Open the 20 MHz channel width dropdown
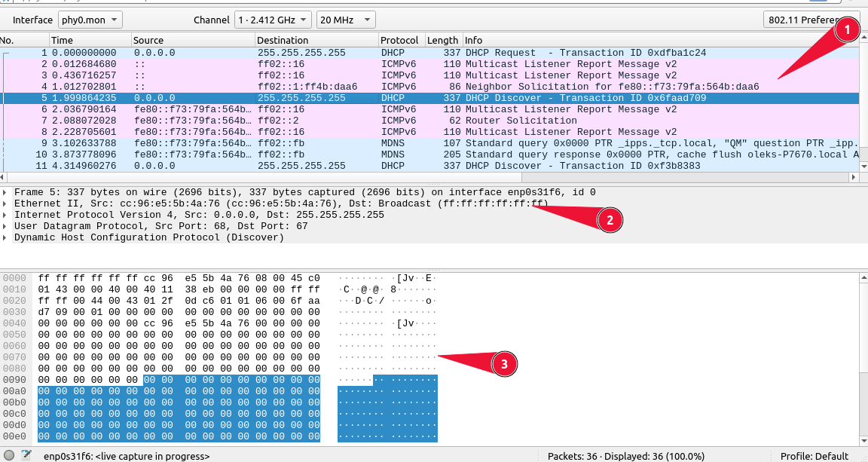868x462 pixels. 345,20
